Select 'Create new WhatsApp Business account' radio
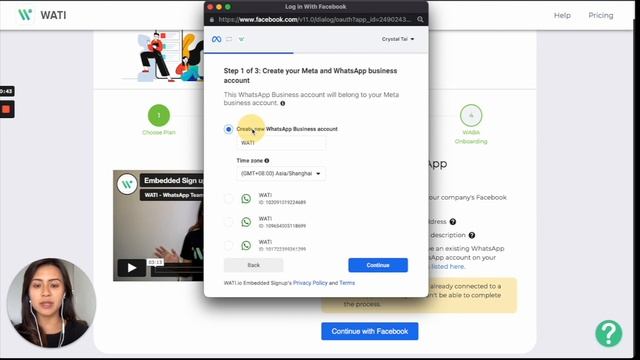 click(229, 129)
